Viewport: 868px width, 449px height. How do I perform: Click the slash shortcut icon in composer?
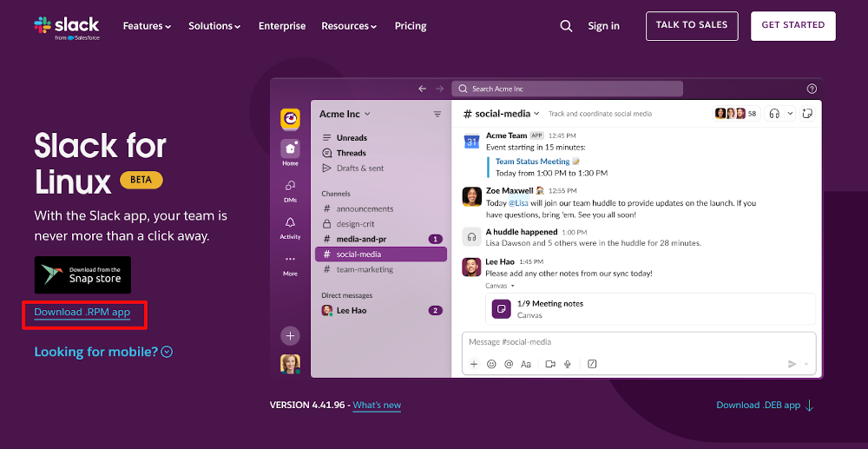[592, 364]
